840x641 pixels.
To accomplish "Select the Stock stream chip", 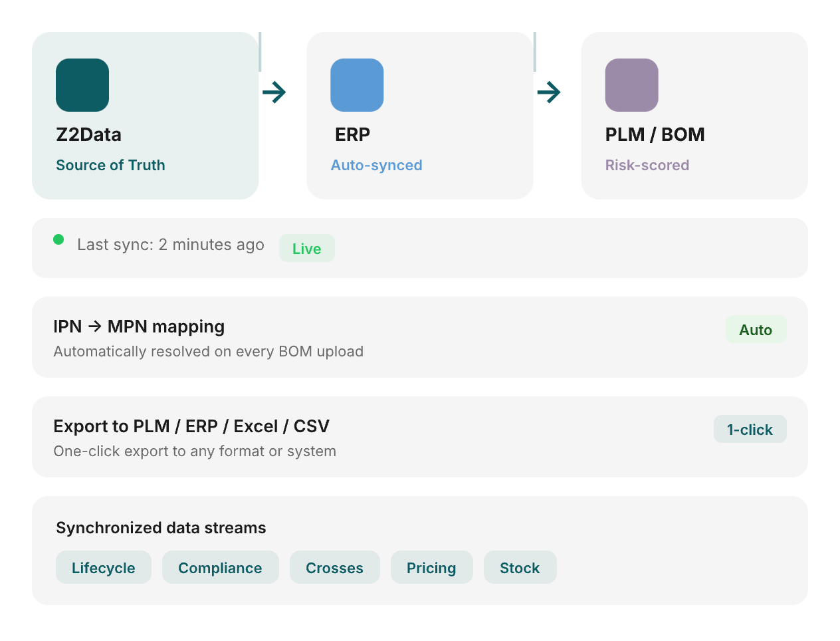I will click(520, 567).
